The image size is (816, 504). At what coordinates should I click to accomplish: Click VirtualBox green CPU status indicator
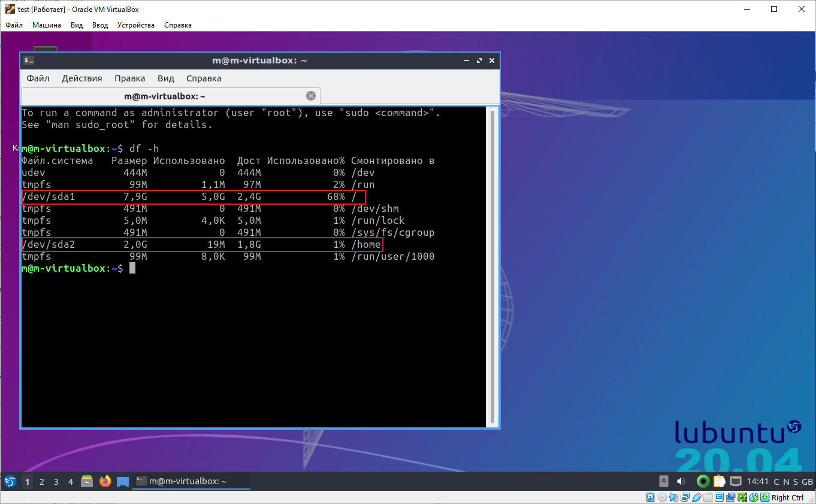(742, 497)
